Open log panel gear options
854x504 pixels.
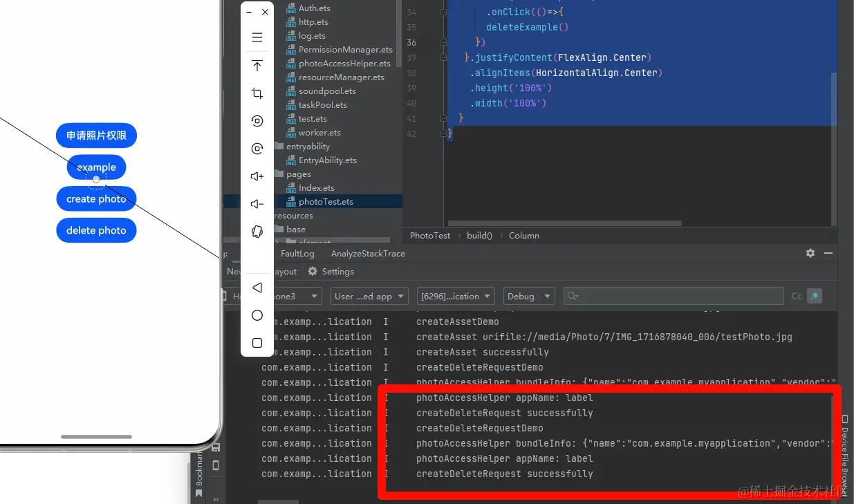(x=810, y=253)
